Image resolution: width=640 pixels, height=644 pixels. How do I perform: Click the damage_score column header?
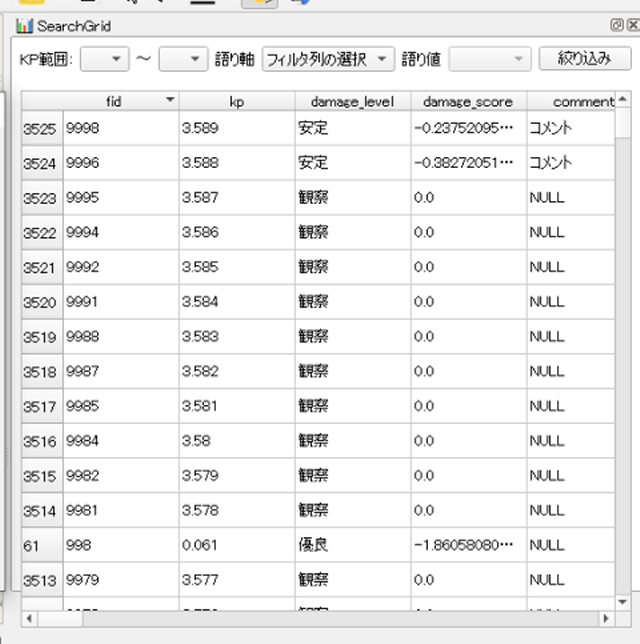click(467, 101)
